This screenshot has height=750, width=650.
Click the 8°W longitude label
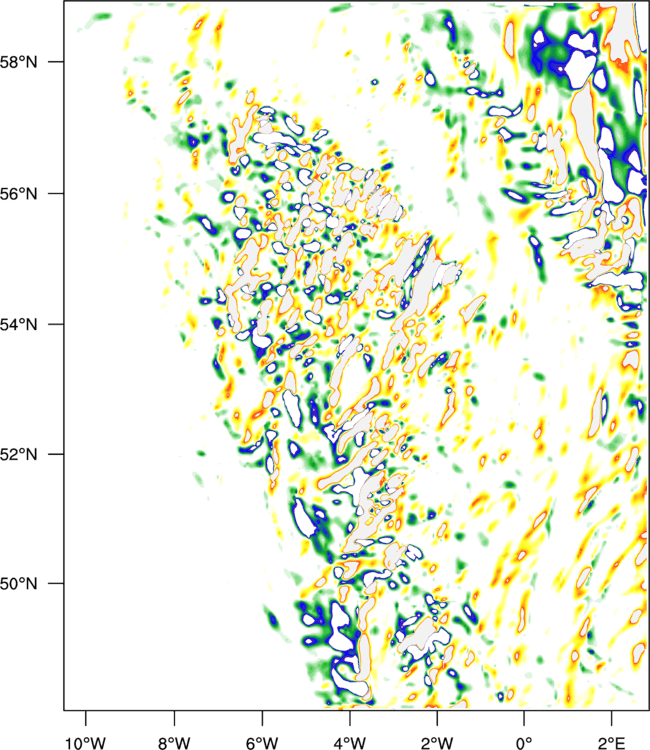(174, 743)
